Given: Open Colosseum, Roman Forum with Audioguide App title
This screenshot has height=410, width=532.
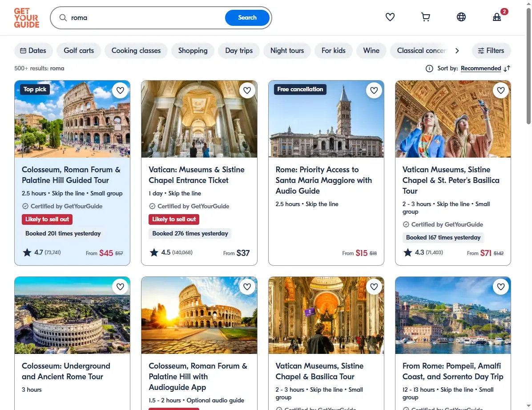Looking at the screenshot, I should pyautogui.click(x=198, y=376).
